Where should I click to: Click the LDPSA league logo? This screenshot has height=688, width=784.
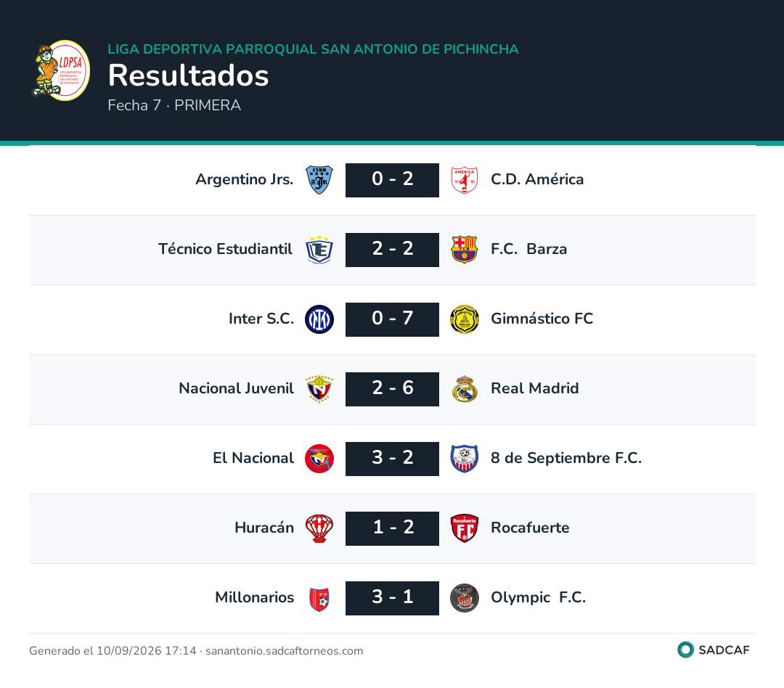[x=60, y=70]
